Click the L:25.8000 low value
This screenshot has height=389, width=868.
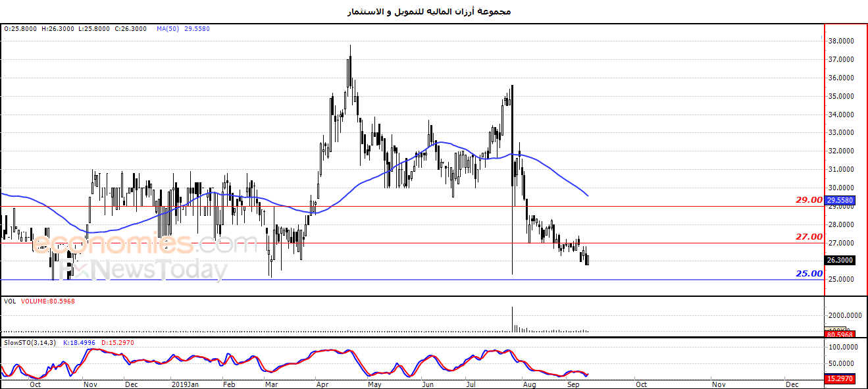pos(93,29)
